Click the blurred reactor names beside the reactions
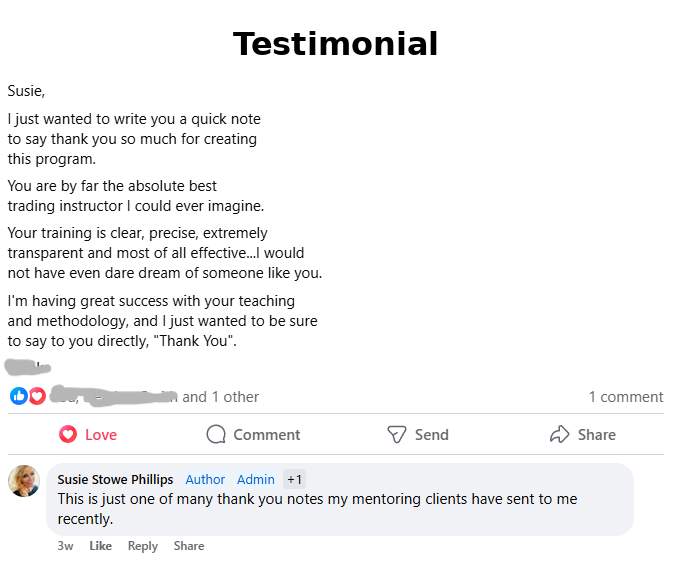The height and width of the screenshot is (561, 673). tap(113, 396)
